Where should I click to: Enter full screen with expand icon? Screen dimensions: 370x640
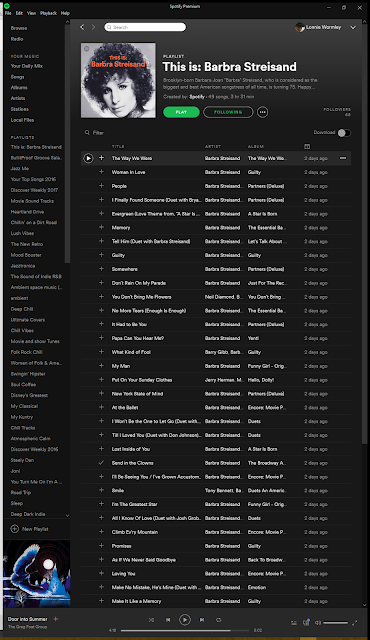coord(354,622)
